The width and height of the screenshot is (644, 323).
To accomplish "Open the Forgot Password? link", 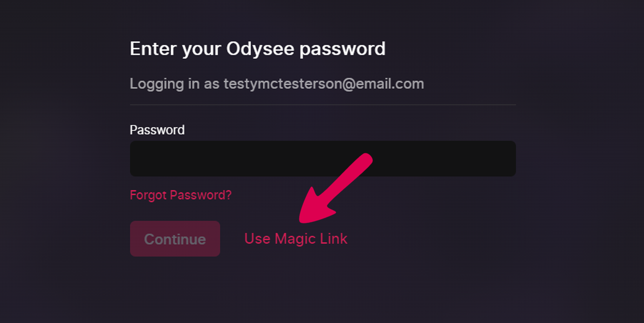I will tap(181, 195).
